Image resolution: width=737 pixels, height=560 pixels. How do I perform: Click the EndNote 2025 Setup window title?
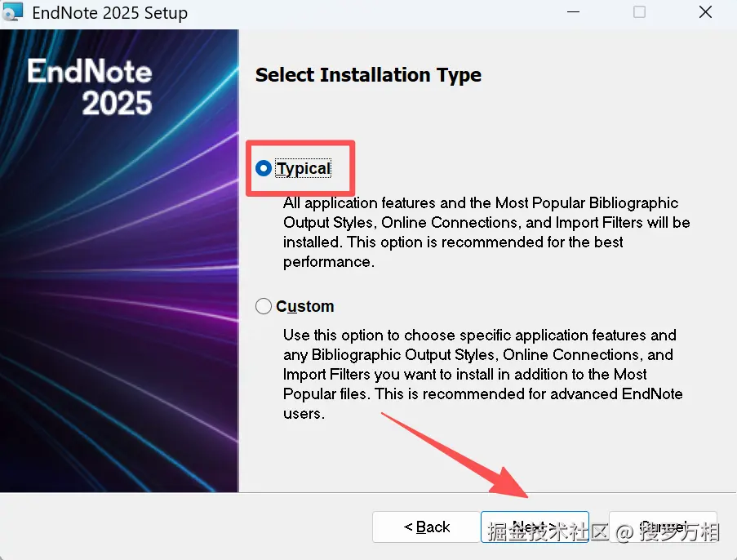[109, 13]
